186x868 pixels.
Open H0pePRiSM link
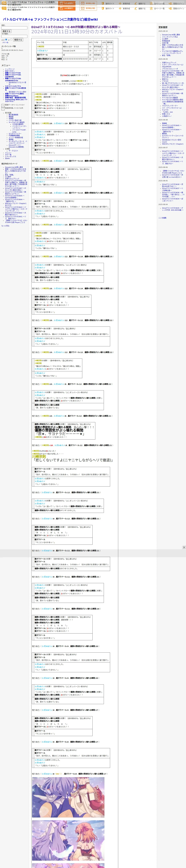click(166, 67)
